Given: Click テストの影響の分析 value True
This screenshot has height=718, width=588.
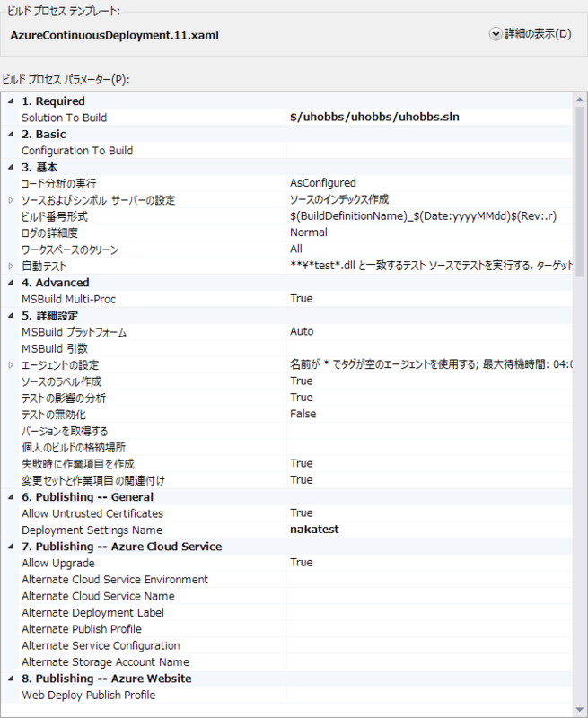Looking at the screenshot, I should pos(302,398).
